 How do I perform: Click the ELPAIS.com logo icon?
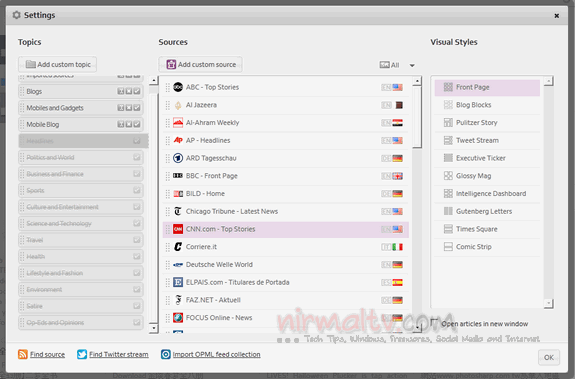point(178,282)
